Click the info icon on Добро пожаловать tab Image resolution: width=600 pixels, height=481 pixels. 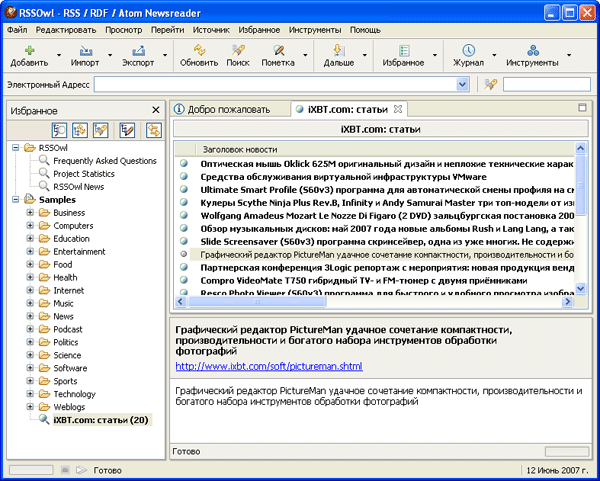[179, 109]
